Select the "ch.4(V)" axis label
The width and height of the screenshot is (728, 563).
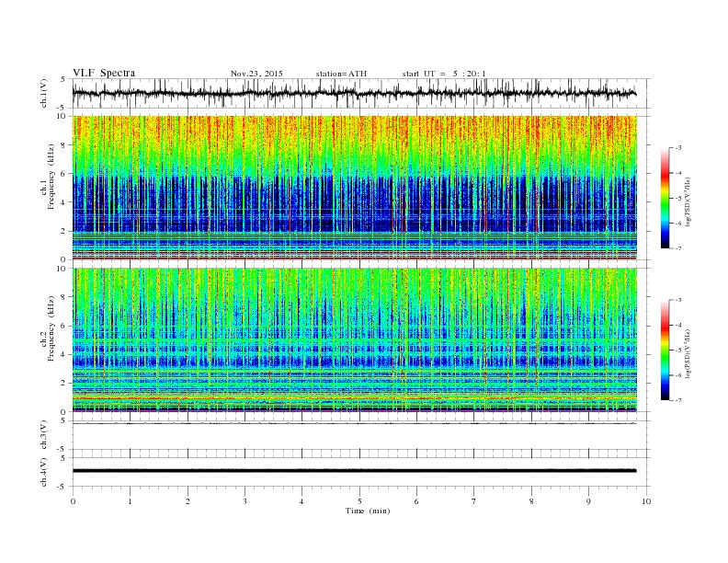click(44, 472)
